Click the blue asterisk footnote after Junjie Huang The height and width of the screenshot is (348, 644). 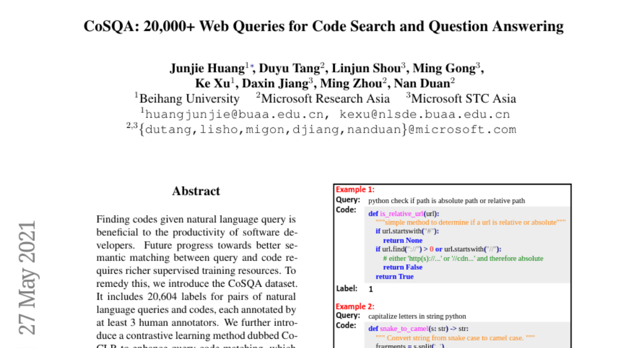pyautogui.click(x=252, y=67)
